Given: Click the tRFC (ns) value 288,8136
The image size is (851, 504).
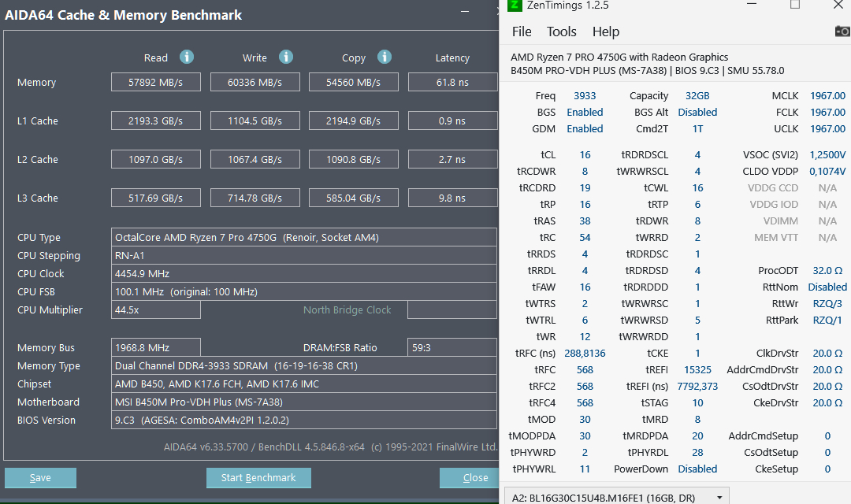Looking at the screenshot, I should (585, 353).
